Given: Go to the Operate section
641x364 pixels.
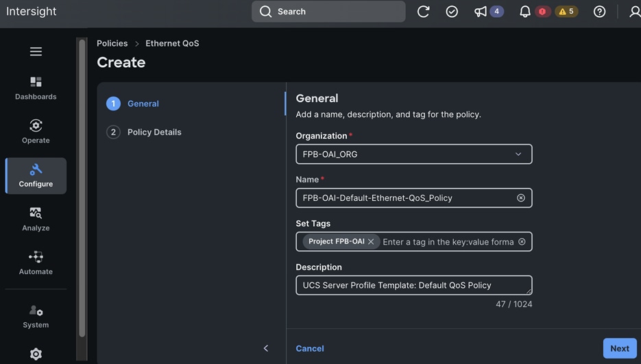Looking at the screenshot, I should pyautogui.click(x=36, y=132).
